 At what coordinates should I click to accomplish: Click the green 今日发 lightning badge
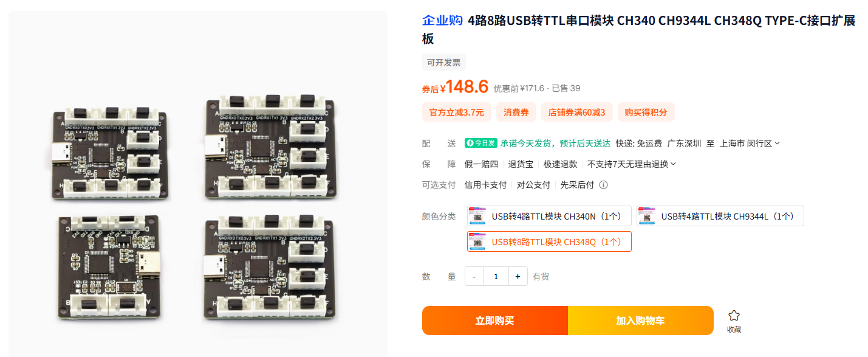click(x=481, y=144)
